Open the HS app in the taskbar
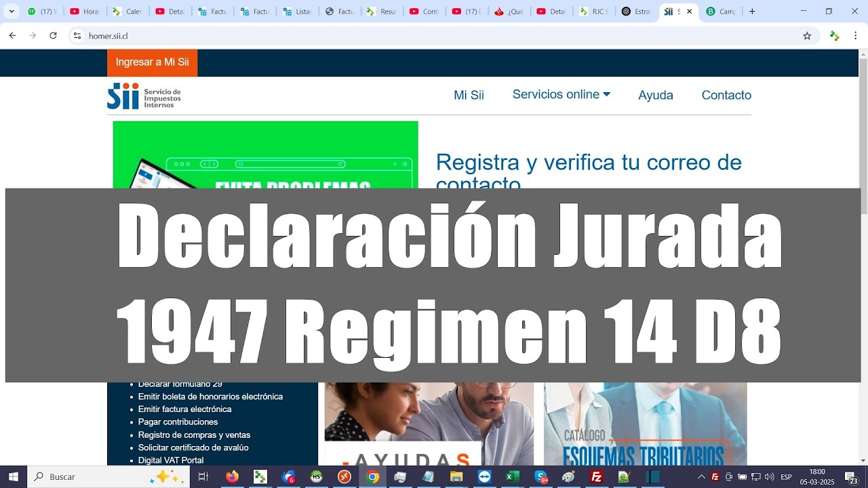Viewport: 868px width, 488px height. 317,477
